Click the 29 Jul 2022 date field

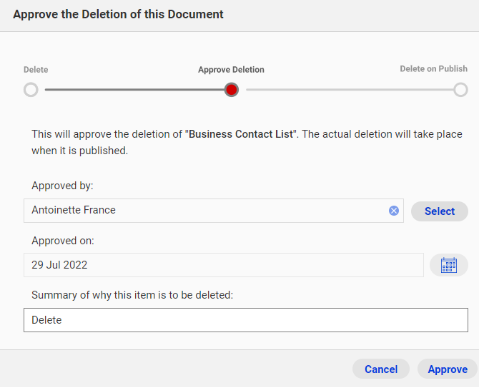[x=223, y=265]
